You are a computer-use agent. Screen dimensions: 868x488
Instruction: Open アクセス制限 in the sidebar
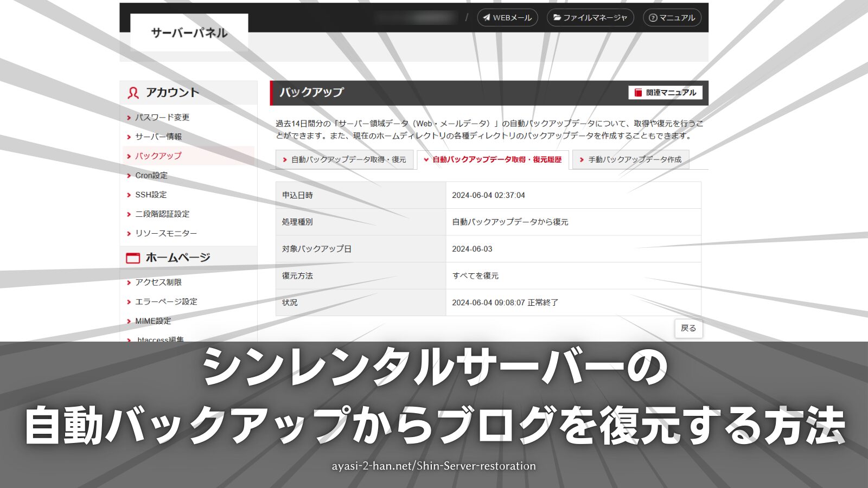point(158,282)
